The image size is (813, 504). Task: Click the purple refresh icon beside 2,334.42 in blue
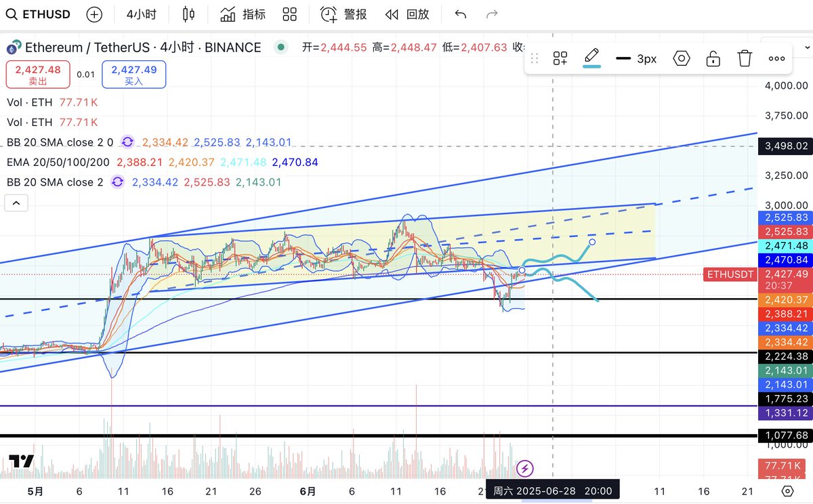coord(118,182)
